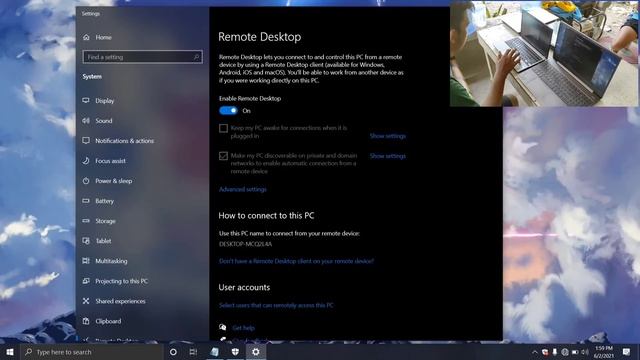Click Don't have a Remote Desktop client link

click(x=296, y=261)
